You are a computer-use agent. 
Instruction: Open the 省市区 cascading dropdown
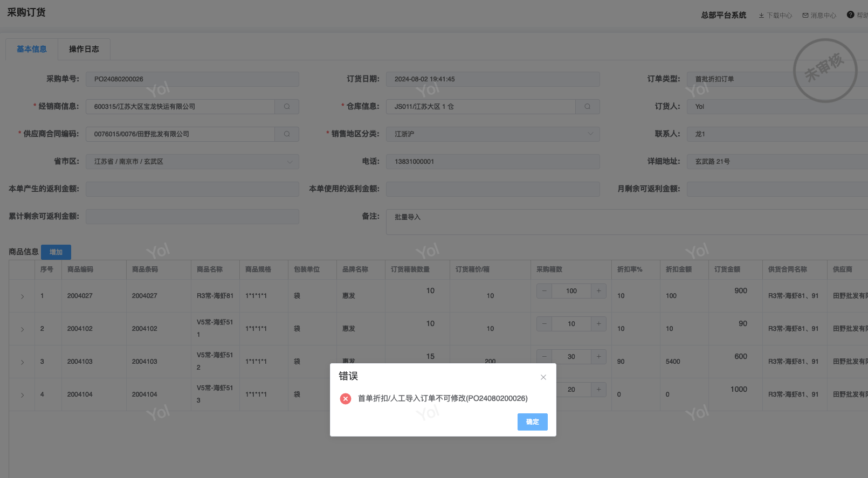pyautogui.click(x=192, y=162)
